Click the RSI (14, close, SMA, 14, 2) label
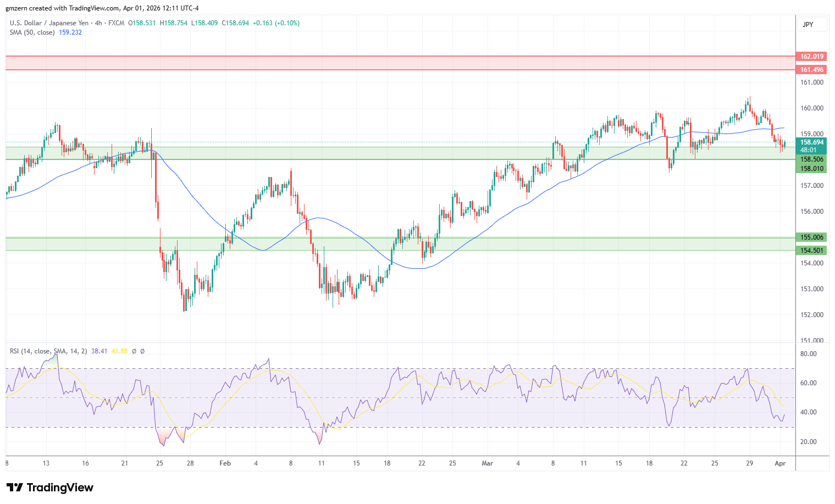The height and width of the screenshot is (504, 835). [x=48, y=351]
